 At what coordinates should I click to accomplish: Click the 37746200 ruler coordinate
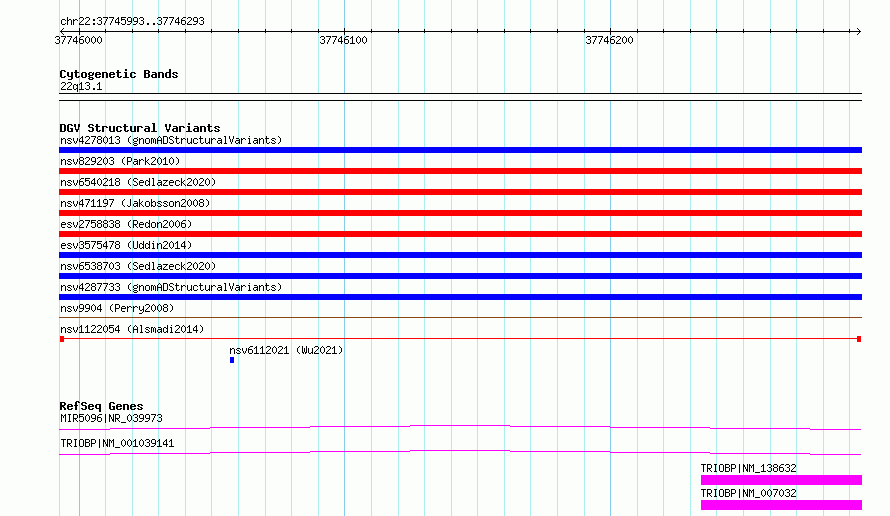pyautogui.click(x=609, y=40)
